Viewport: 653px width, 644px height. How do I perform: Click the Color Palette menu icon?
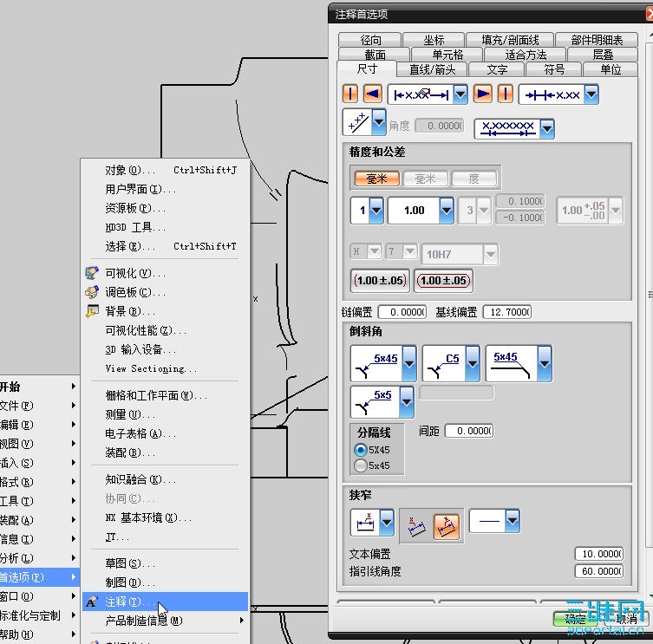coord(92,292)
